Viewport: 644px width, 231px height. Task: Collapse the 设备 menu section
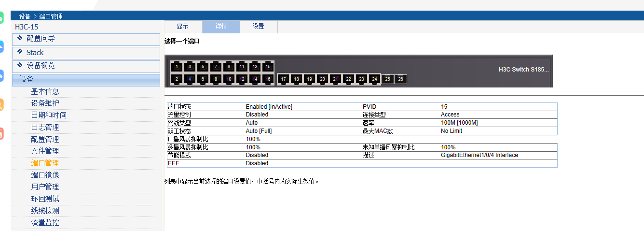pyautogui.click(x=86, y=80)
